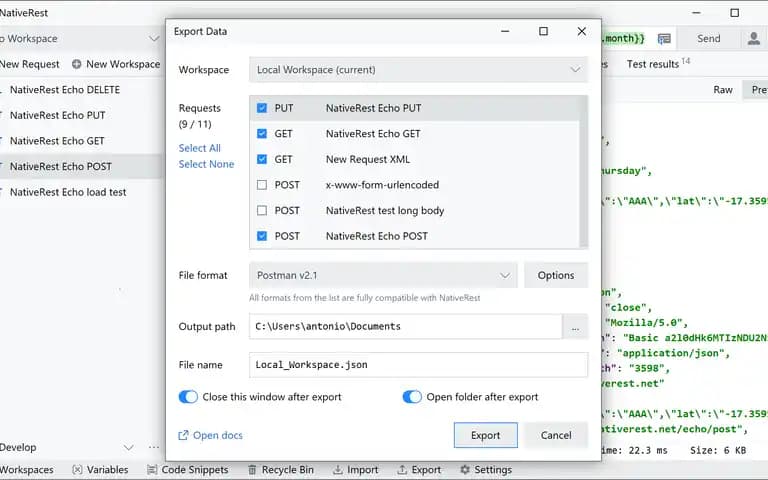Screen dimensions: 768x480
Task: Uncheck the NativeRest Echo PUT request
Action: tap(262, 108)
